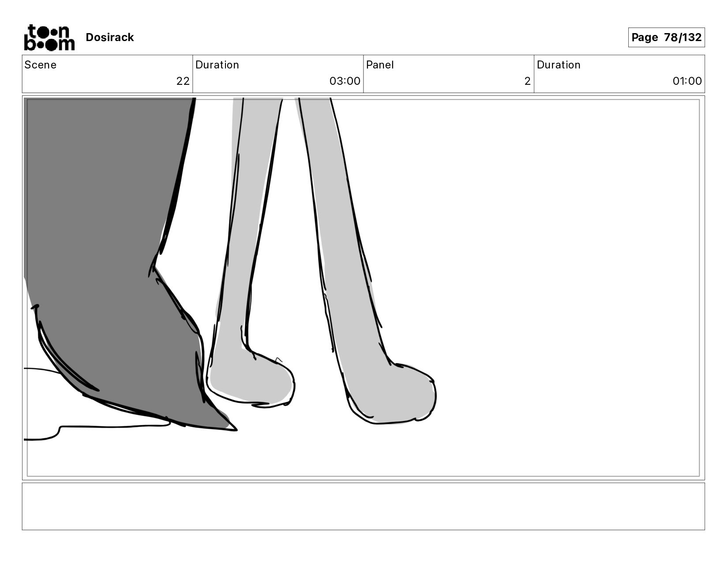Click the empty notes box below the panel

[363, 506]
